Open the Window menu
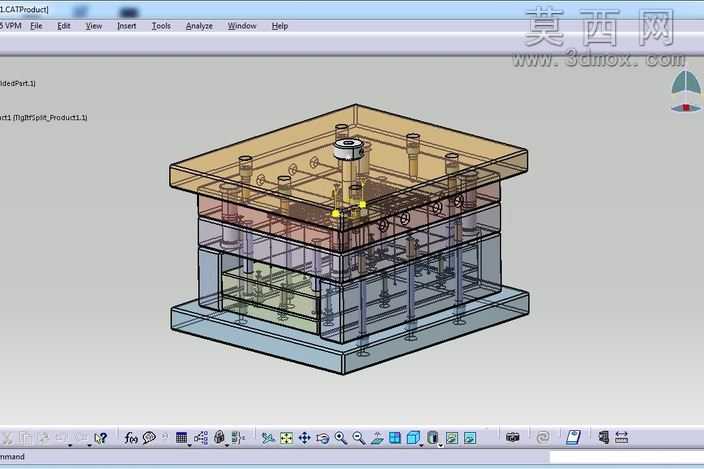Screen dimensions: 704x469 [x=242, y=26]
